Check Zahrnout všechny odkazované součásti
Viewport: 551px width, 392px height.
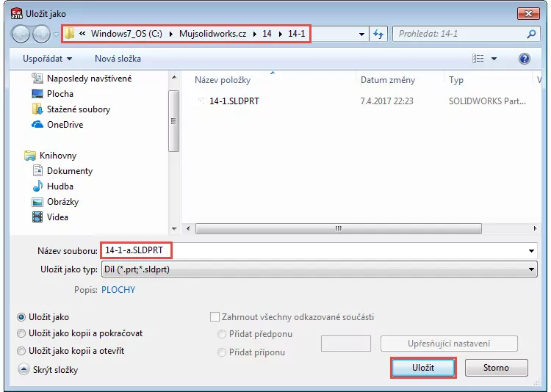(215, 317)
